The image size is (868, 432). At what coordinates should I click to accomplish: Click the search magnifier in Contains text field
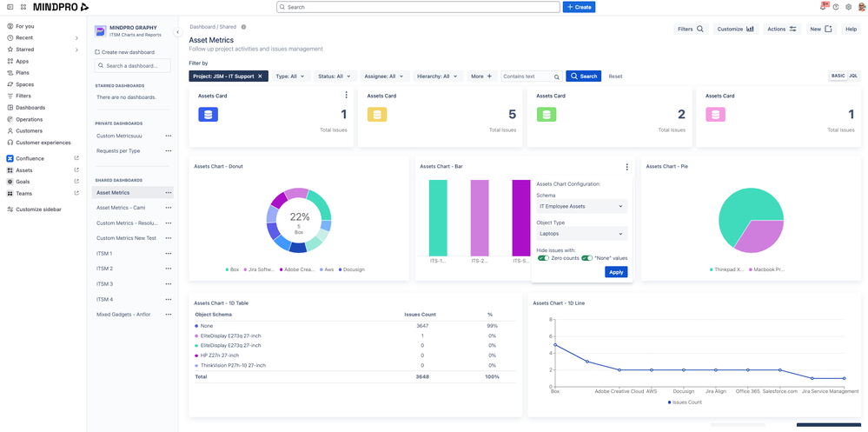557,76
